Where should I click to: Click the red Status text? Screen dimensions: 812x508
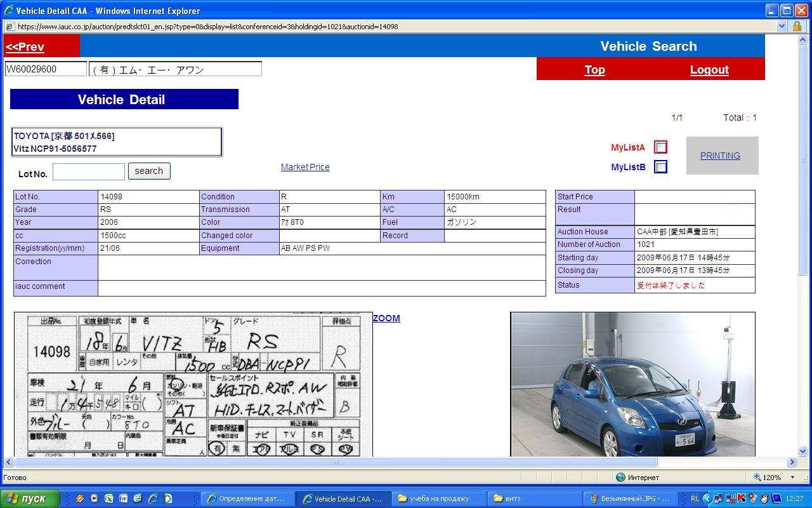671,285
